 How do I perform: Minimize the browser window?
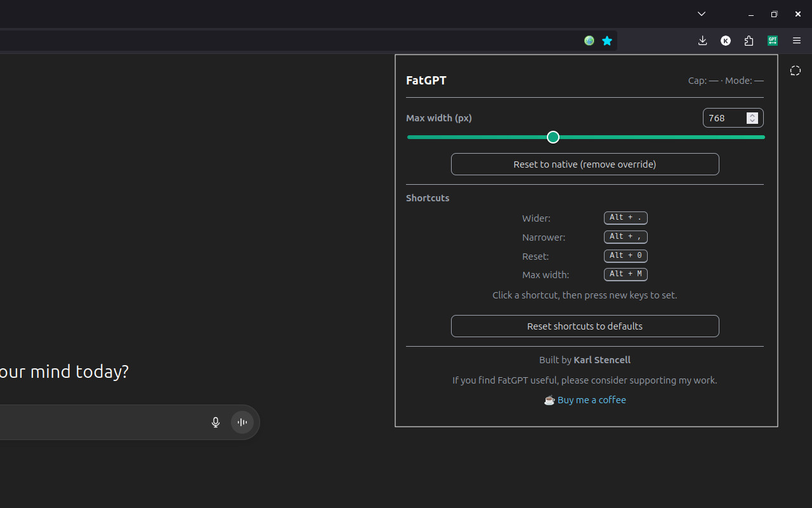click(x=751, y=14)
